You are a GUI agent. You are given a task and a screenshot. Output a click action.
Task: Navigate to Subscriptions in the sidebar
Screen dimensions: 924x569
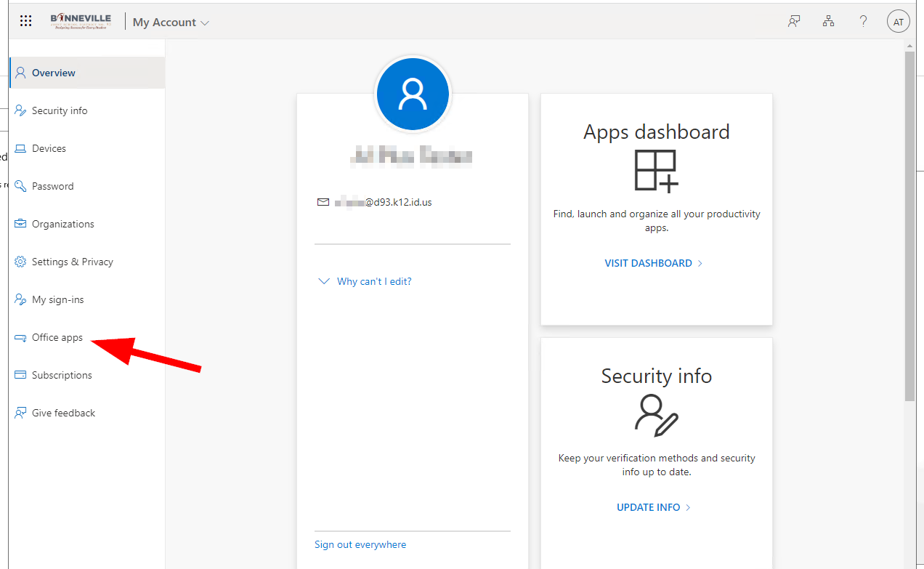click(x=61, y=374)
